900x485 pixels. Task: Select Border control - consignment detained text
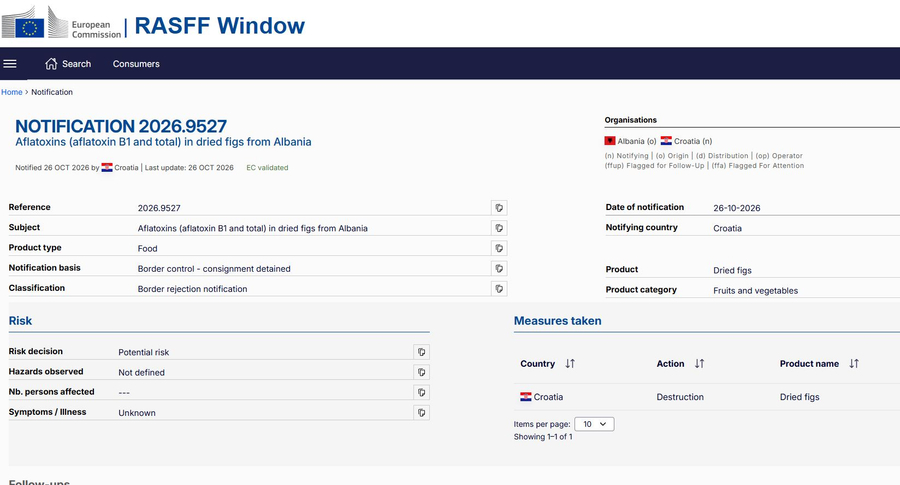tap(214, 269)
